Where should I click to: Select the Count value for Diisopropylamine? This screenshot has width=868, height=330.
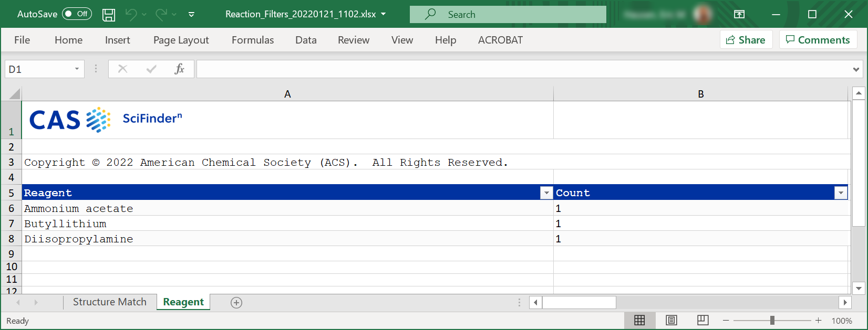pos(701,239)
